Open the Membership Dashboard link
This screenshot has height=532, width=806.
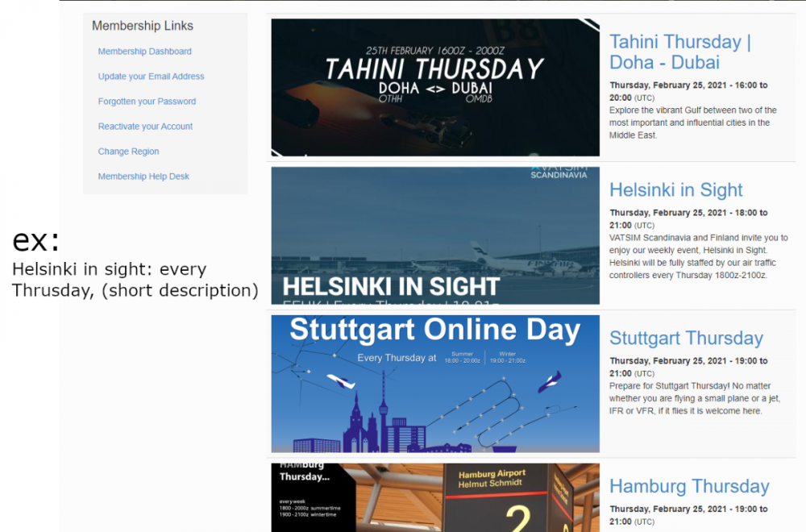point(144,52)
